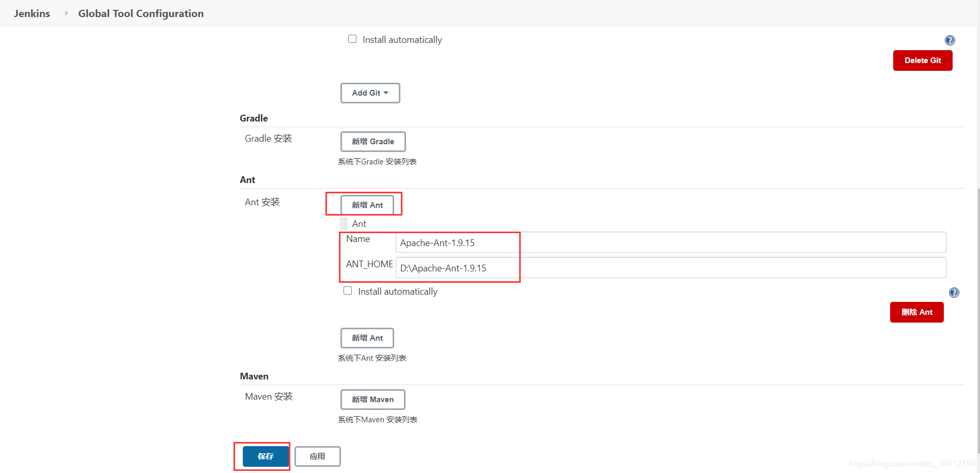The height and width of the screenshot is (473, 980).
Task: Click the 删除 Ant button
Action: [917, 312]
